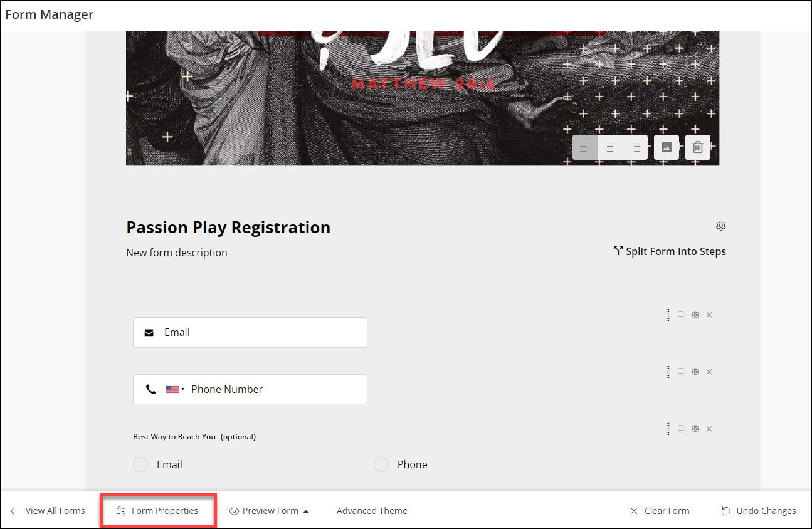This screenshot has height=529, width=812.
Task: Click Split Form into Steps
Action: pos(670,251)
